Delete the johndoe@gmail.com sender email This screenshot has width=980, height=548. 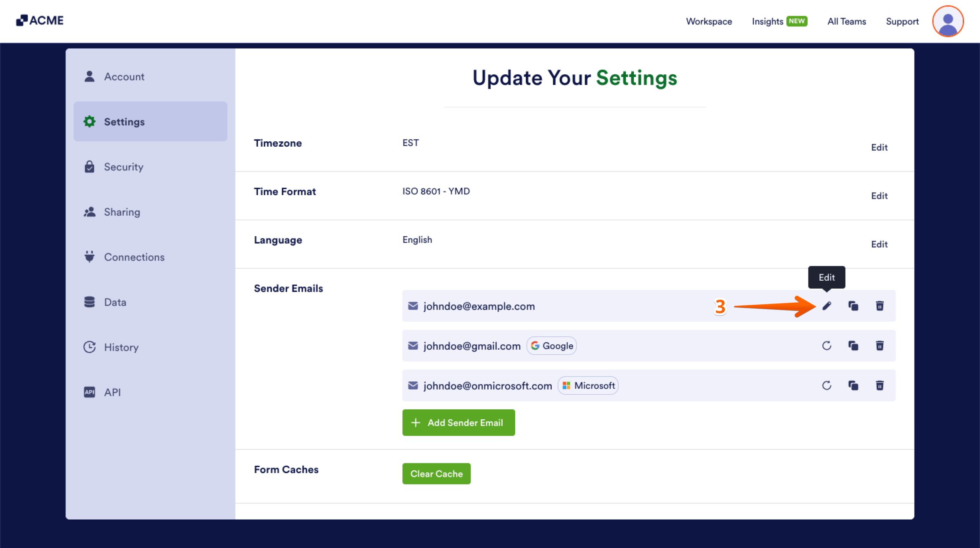879,345
